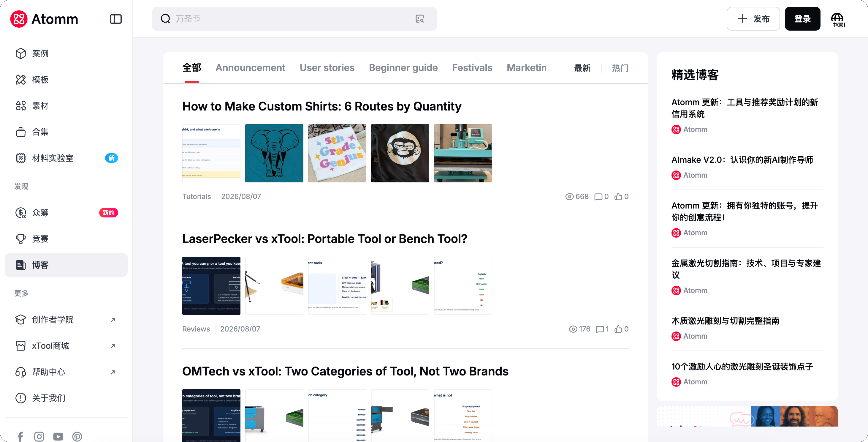This screenshot has width=868, height=442.
Task: Switch to the Announcement tab
Action: click(250, 68)
